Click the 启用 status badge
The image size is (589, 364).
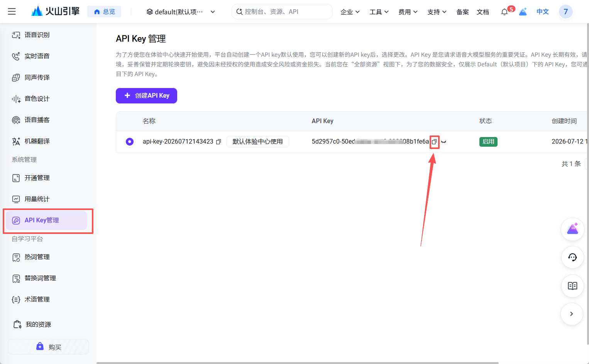(x=488, y=142)
